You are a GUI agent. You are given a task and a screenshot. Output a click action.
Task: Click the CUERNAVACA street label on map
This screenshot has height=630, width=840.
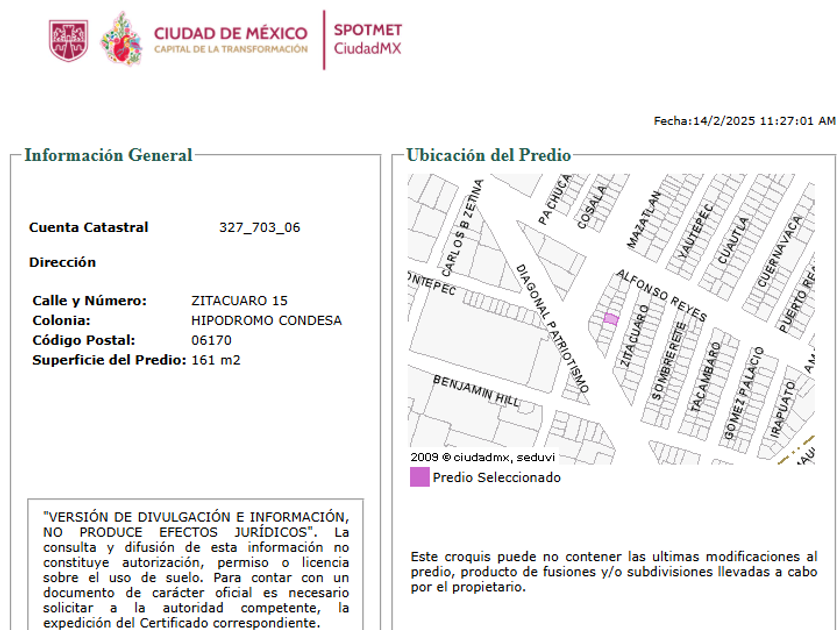779,251
